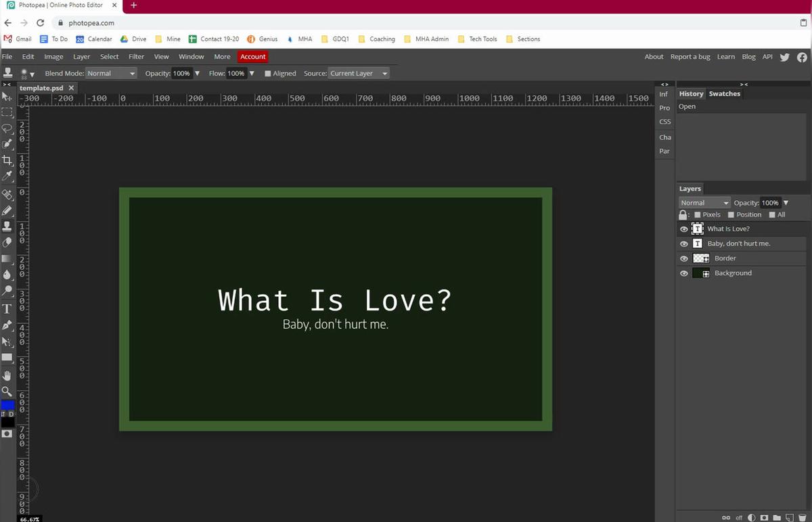Check the lock All box
Screen dimensions: 812x522
click(x=772, y=215)
